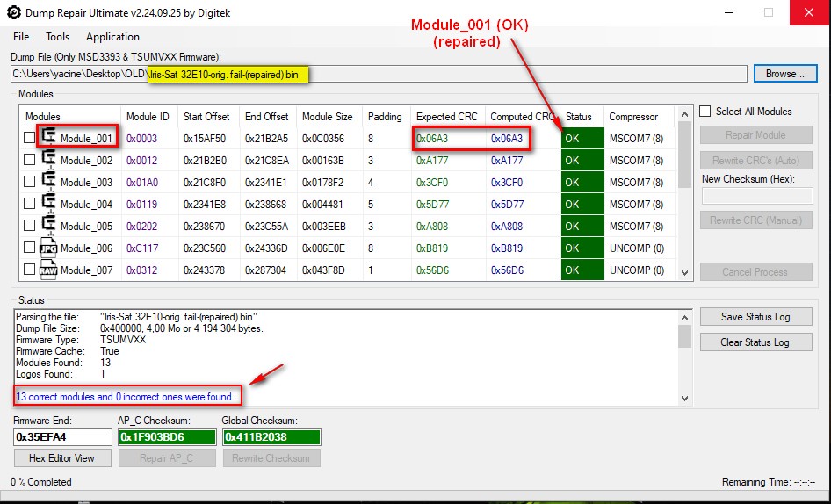831x504 pixels.
Task: Check the Module_002 checkbox
Action: coord(30,160)
